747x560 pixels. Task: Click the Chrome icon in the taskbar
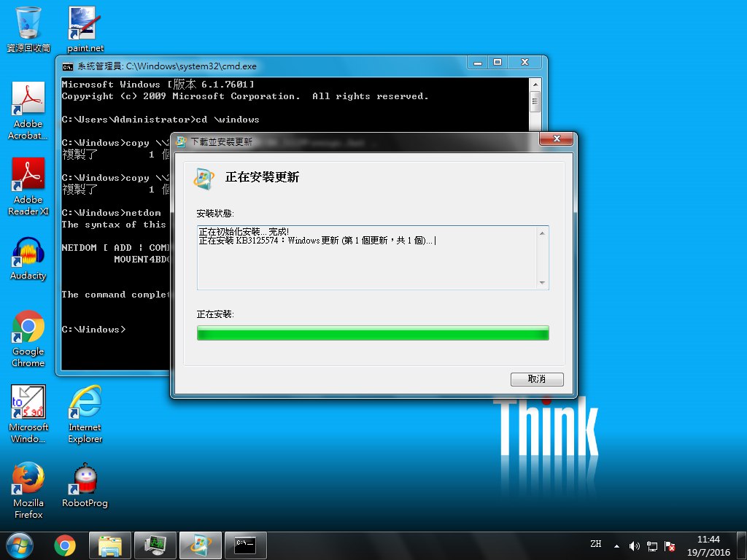tap(65, 545)
